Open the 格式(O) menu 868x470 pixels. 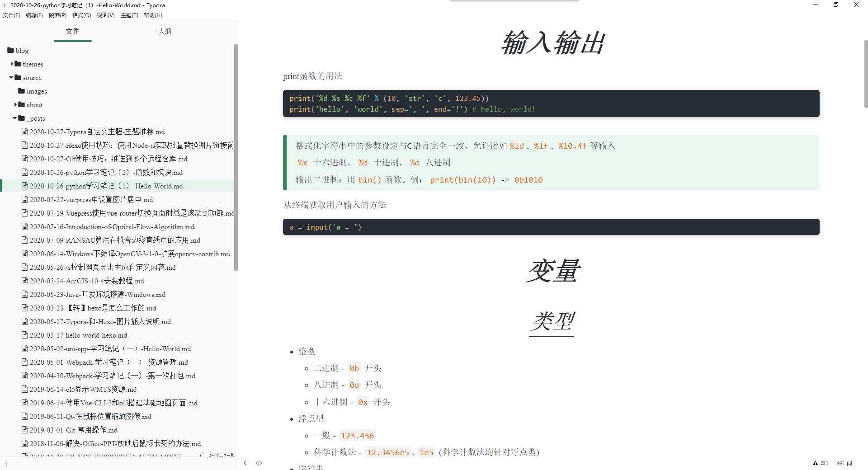pos(81,15)
